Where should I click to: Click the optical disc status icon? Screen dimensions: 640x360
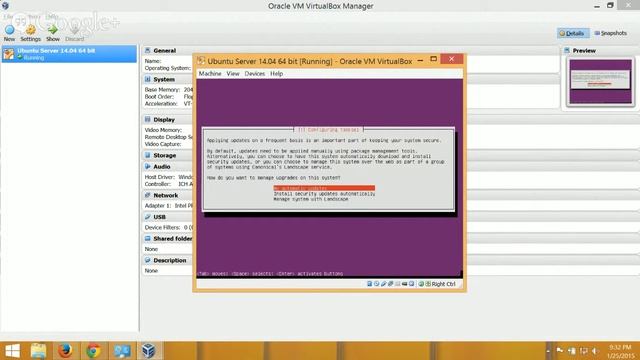(377, 284)
